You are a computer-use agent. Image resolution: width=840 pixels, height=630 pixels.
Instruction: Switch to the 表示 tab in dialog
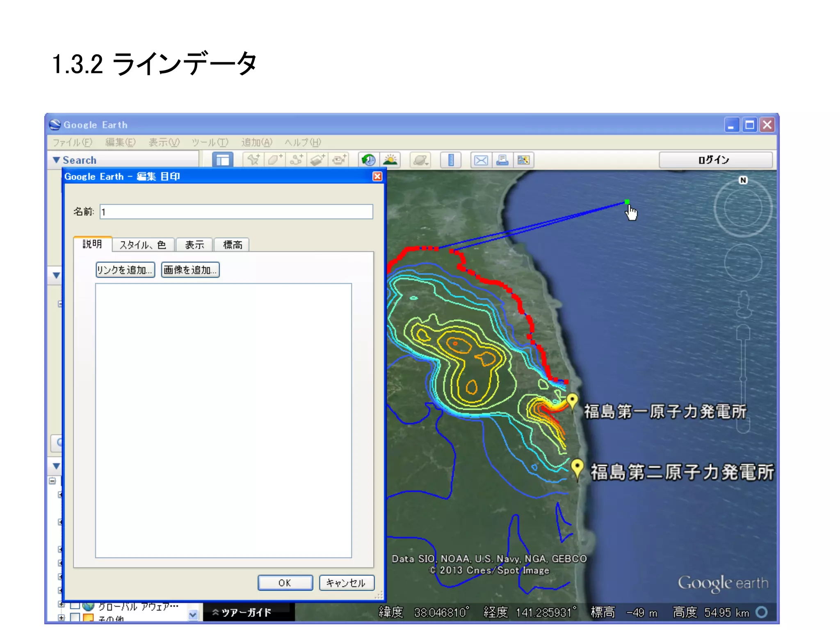tap(194, 245)
